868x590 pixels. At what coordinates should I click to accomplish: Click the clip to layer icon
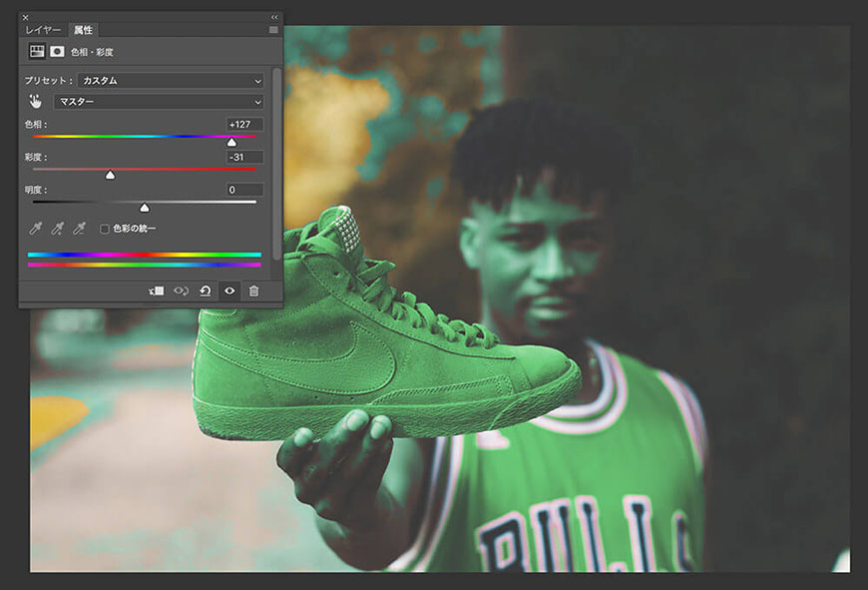pos(157,291)
